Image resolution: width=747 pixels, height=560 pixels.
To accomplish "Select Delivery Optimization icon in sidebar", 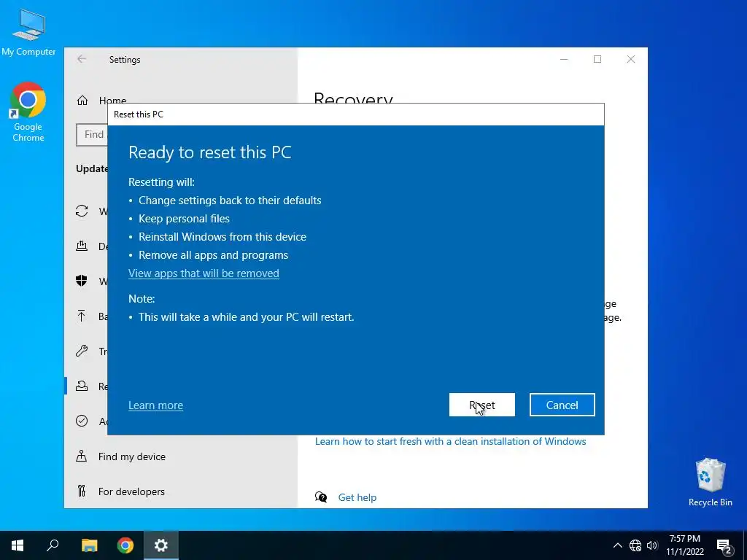I will click(82, 246).
